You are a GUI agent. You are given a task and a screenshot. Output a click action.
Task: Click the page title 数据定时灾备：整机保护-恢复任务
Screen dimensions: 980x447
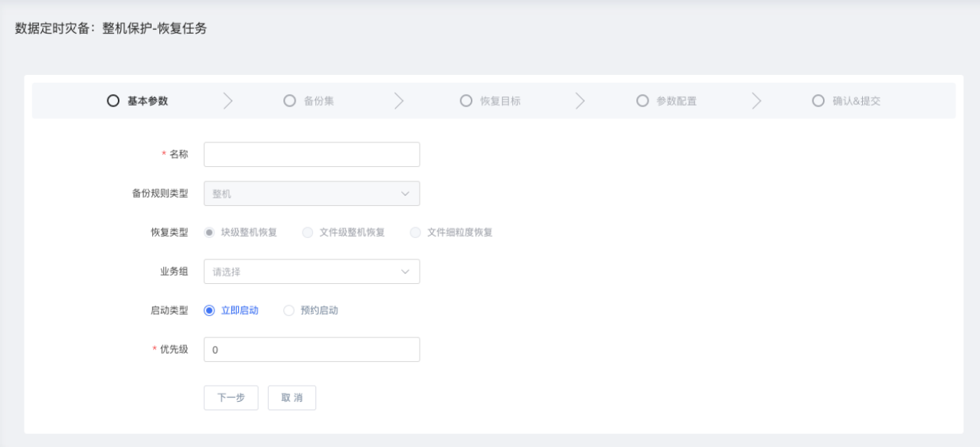[111, 29]
